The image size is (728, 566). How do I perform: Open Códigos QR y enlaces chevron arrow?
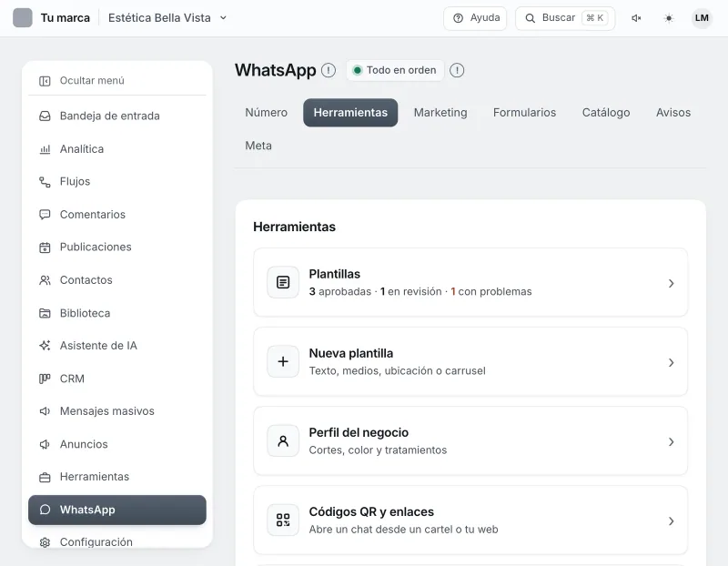coord(671,521)
